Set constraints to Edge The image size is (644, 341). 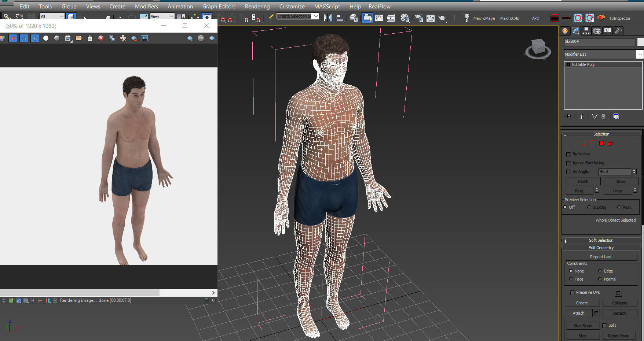pos(600,271)
